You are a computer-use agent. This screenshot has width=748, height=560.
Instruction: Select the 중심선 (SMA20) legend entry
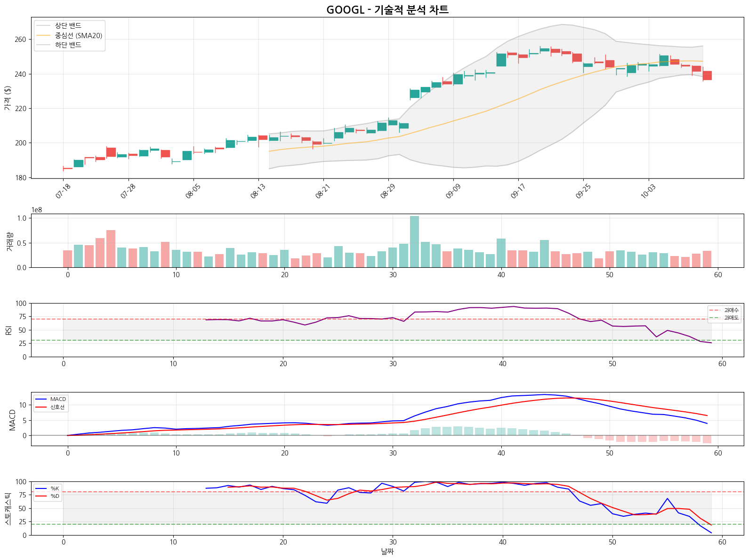tap(78, 36)
